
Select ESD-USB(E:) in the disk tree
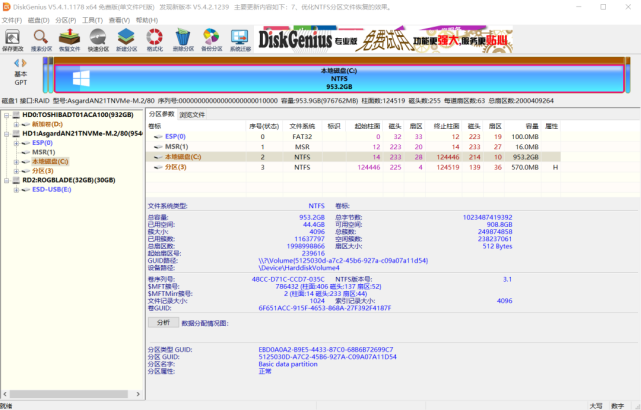point(52,190)
